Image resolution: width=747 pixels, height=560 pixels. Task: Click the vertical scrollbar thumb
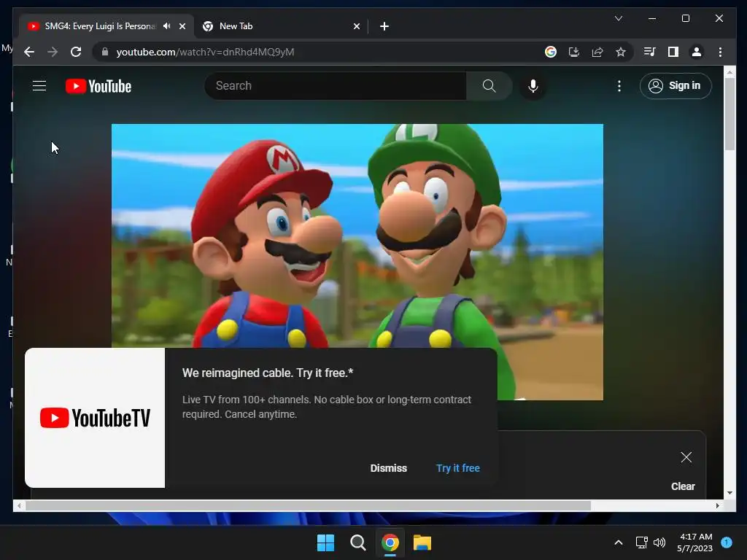click(x=729, y=114)
